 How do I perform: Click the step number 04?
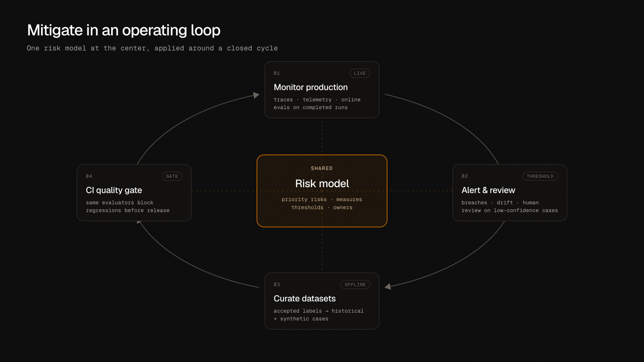tap(89, 176)
